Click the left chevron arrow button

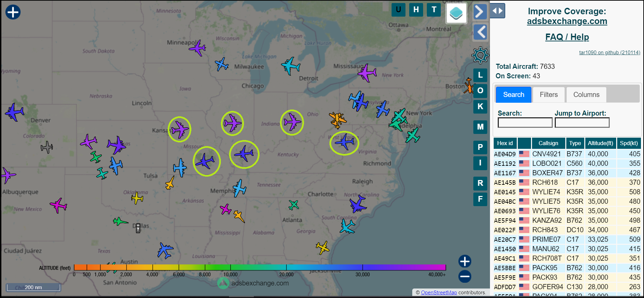[480, 33]
